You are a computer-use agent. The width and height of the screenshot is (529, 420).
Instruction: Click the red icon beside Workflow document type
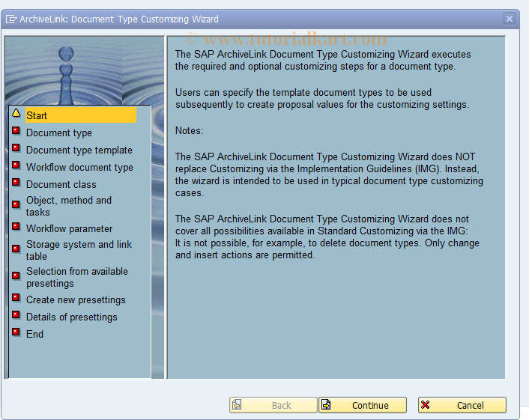pos(16,165)
